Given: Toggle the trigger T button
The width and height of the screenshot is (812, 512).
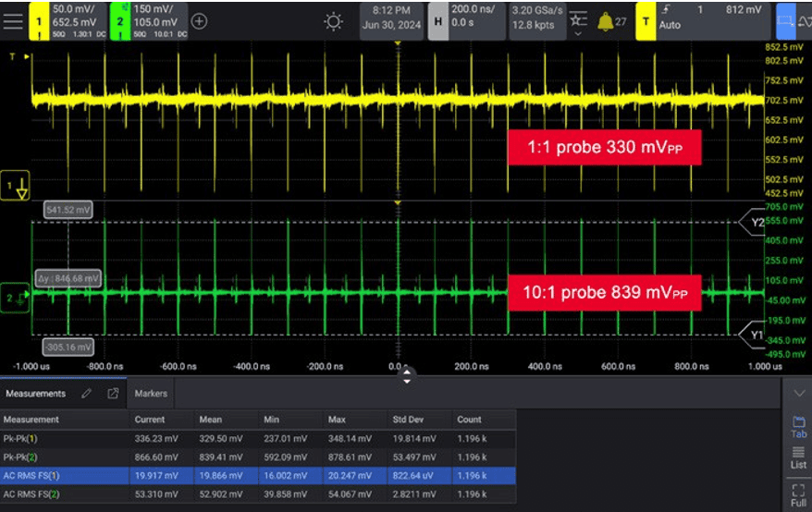Looking at the screenshot, I should 646,20.
